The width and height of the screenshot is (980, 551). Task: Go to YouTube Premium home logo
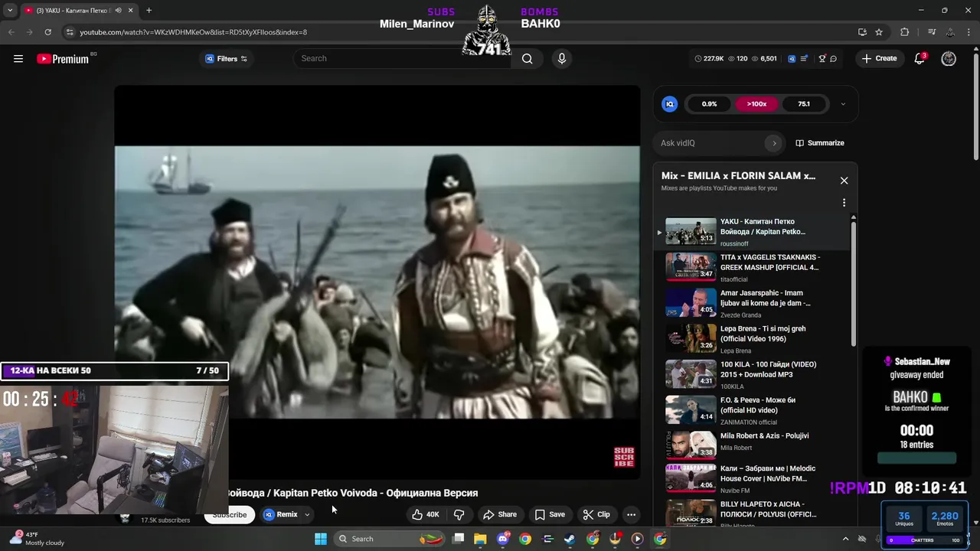tap(63, 59)
